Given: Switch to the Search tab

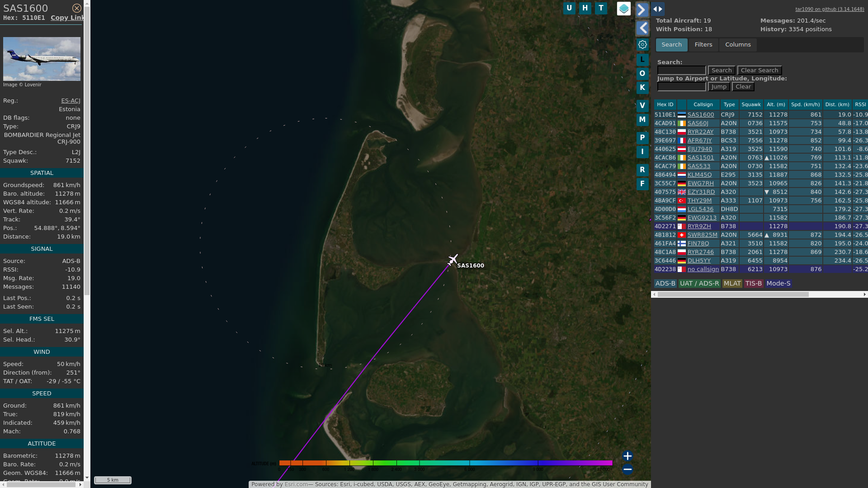Looking at the screenshot, I should coord(672,45).
